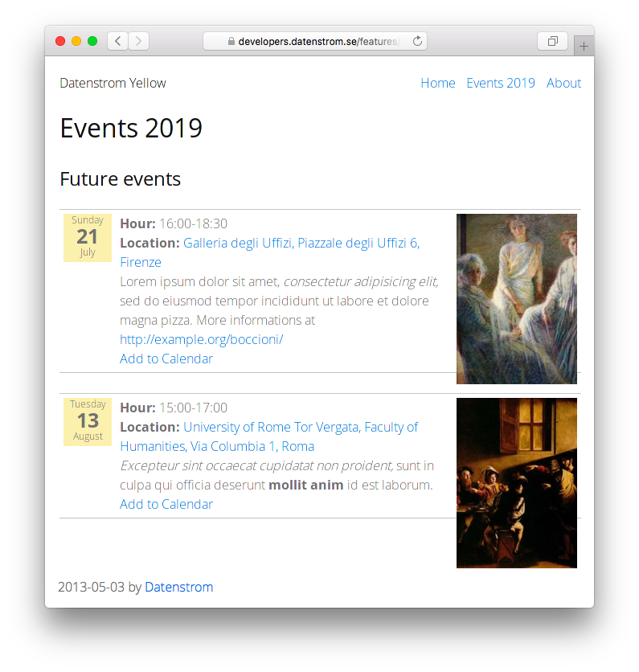The width and height of the screenshot is (639, 672).
Task: Click the developers.datenstrom.se address field
Action: [315, 41]
